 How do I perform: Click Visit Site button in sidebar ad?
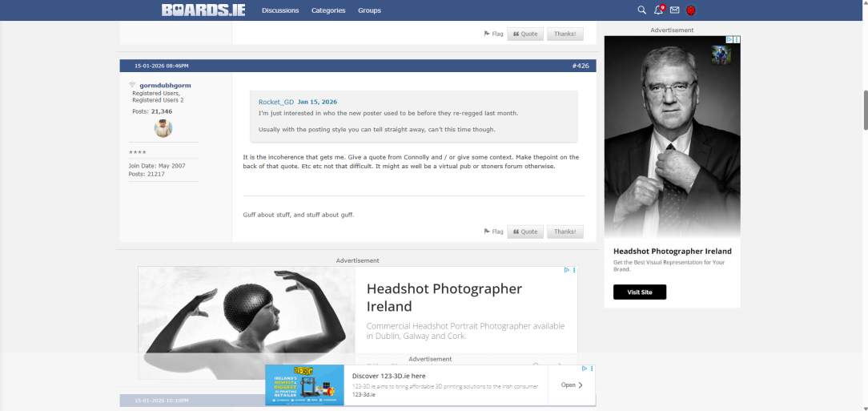pos(639,292)
